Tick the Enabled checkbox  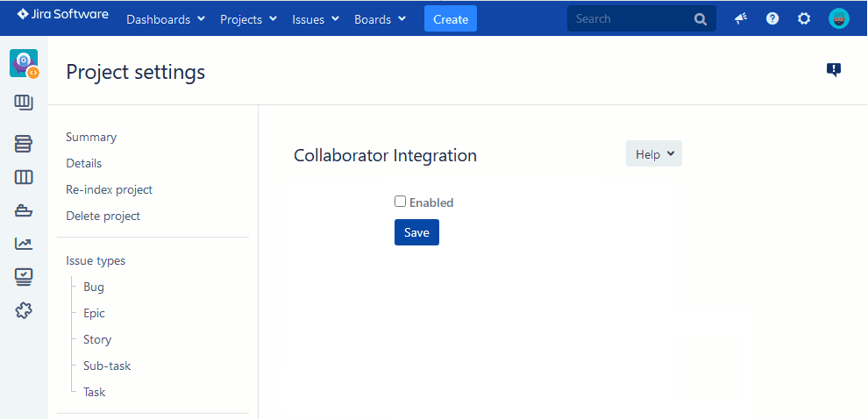tap(400, 202)
